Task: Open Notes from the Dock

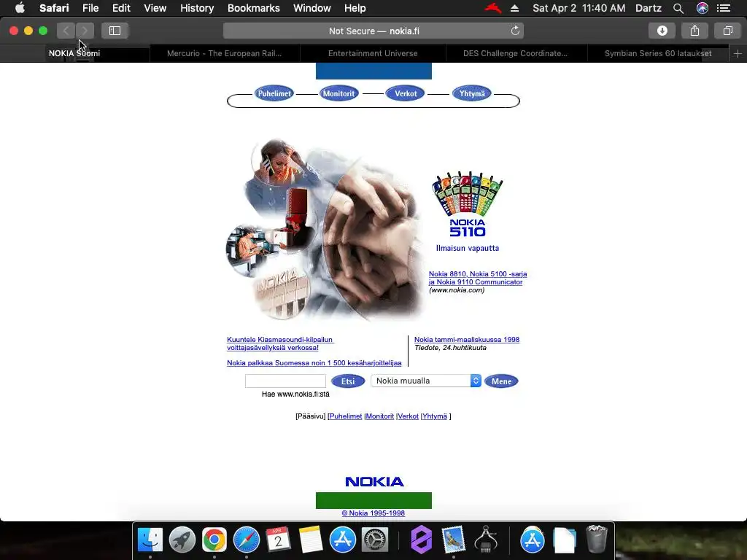Action: point(310,540)
